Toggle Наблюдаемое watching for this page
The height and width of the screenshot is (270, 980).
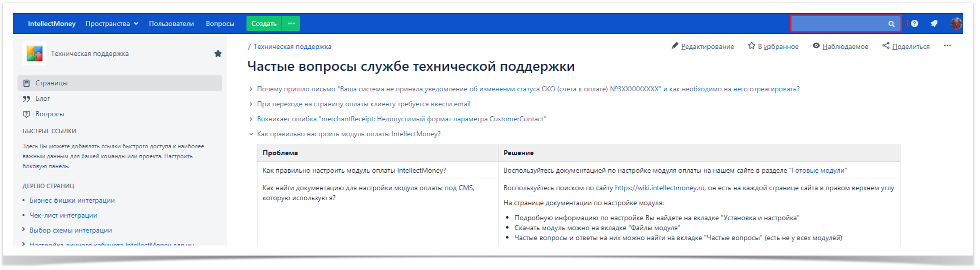840,46
